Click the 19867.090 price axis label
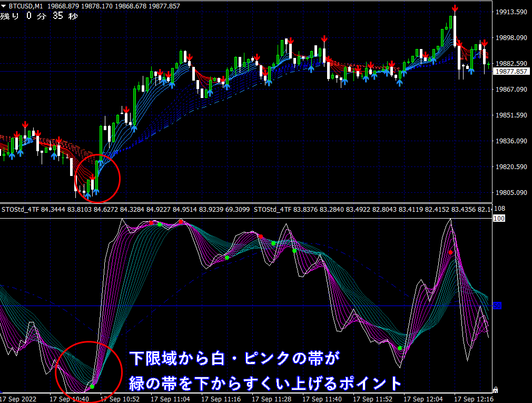 coord(511,89)
